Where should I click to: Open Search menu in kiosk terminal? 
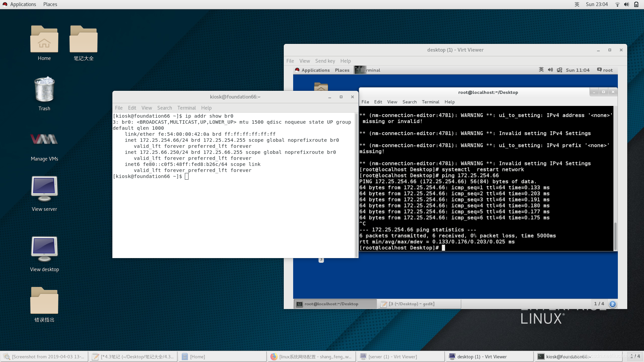[x=164, y=108]
